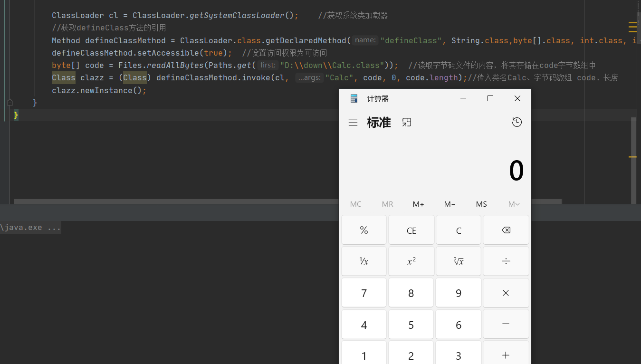Screen dimensions: 641x364
Task: Click digit 7 on calculator
Action: coord(364,293)
